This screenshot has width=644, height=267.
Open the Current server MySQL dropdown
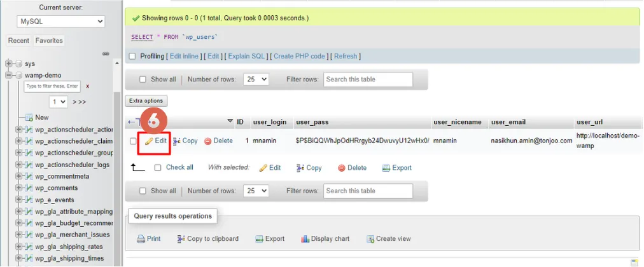tap(61, 22)
